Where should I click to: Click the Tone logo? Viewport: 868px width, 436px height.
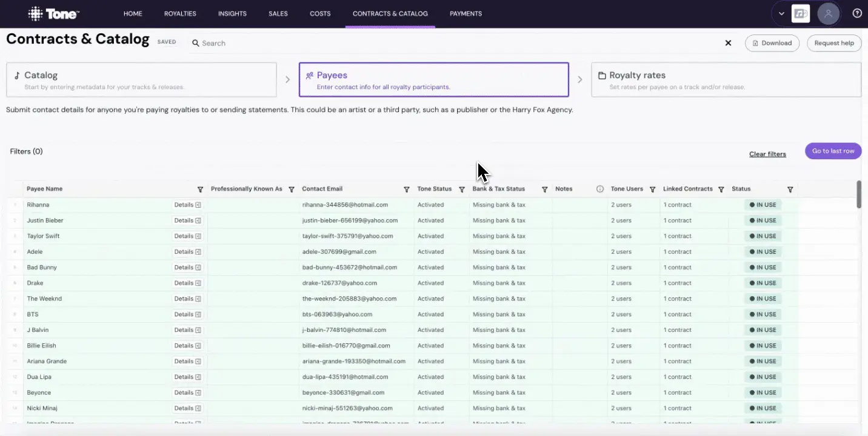tap(54, 13)
